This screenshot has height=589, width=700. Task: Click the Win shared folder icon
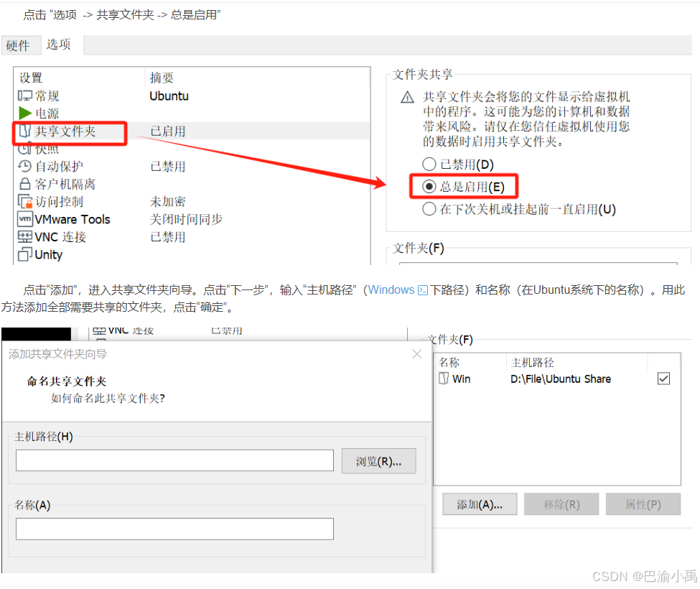pos(444,379)
